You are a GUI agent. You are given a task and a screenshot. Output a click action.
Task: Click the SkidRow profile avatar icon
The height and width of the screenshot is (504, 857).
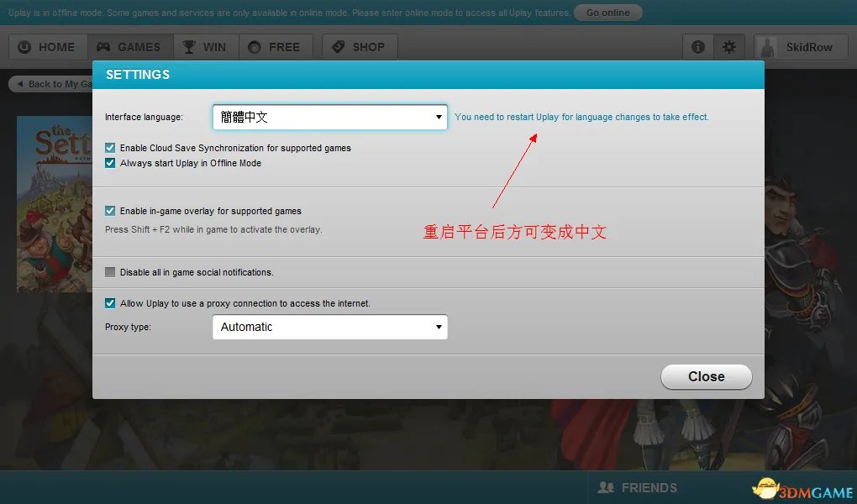coord(769,47)
